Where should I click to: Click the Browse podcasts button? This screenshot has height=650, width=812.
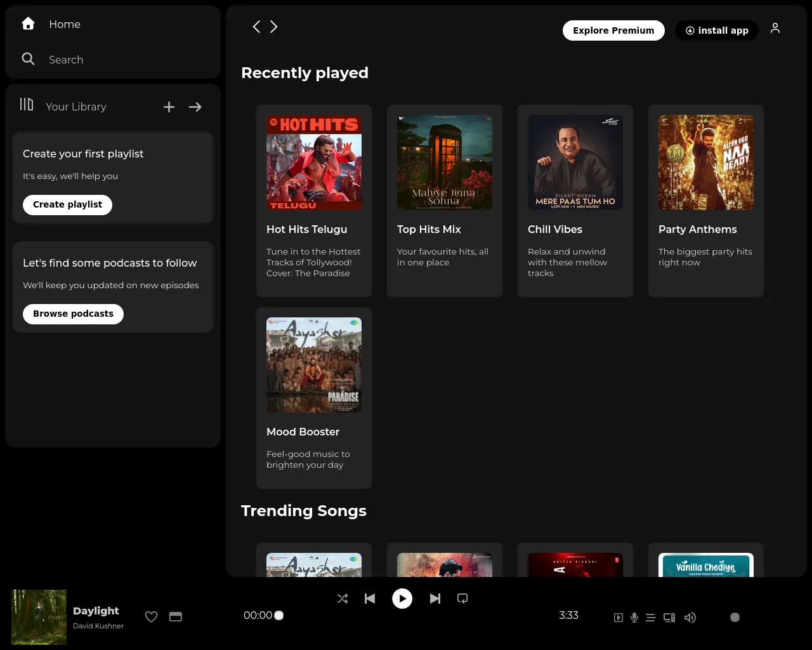(73, 314)
